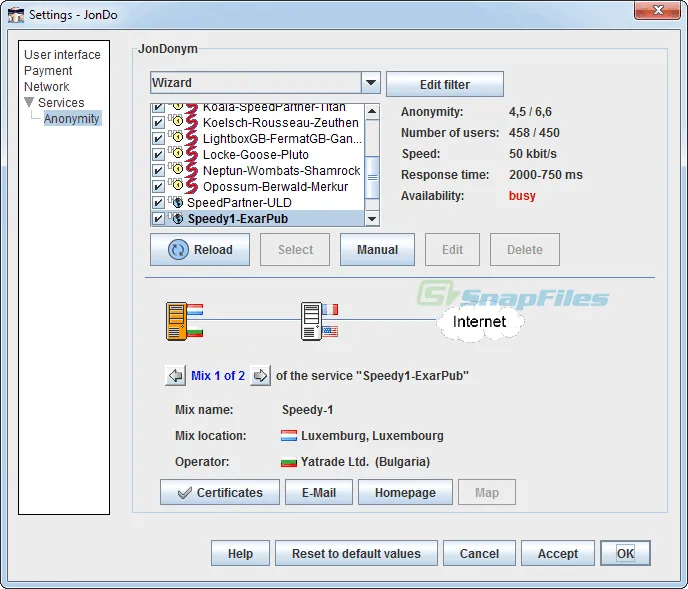688x589 pixels.
Task: Click the Internet cloud icon
Action: coord(480,322)
